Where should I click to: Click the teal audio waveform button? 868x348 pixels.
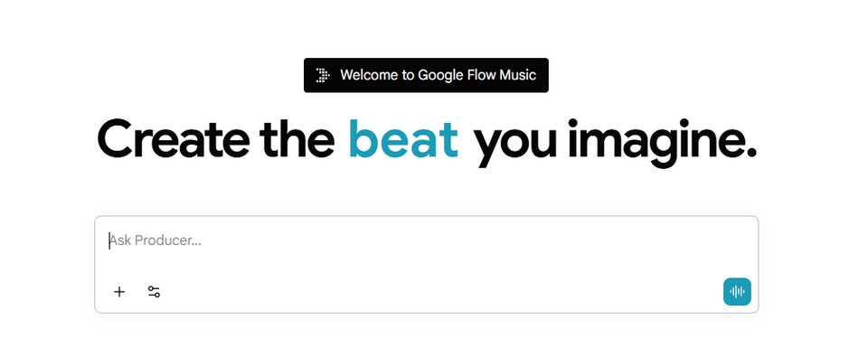(737, 292)
